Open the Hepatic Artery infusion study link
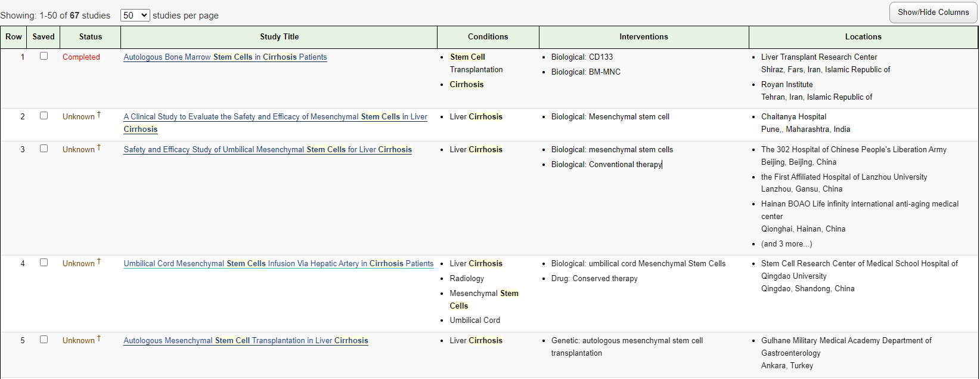The image size is (980, 379). [x=278, y=264]
